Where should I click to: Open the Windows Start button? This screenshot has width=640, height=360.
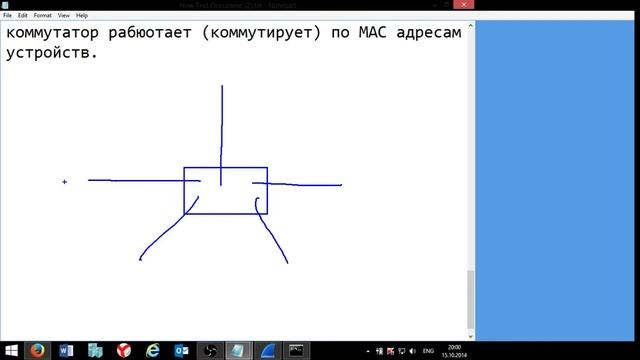(x=11, y=351)
